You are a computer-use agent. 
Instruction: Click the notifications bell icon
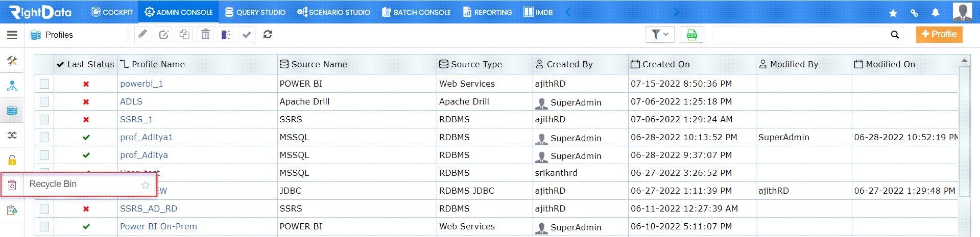click(936, 13)
